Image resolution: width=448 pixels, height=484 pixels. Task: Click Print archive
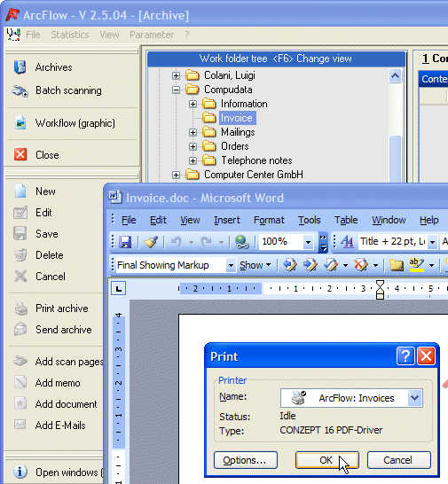click(61, 308)
